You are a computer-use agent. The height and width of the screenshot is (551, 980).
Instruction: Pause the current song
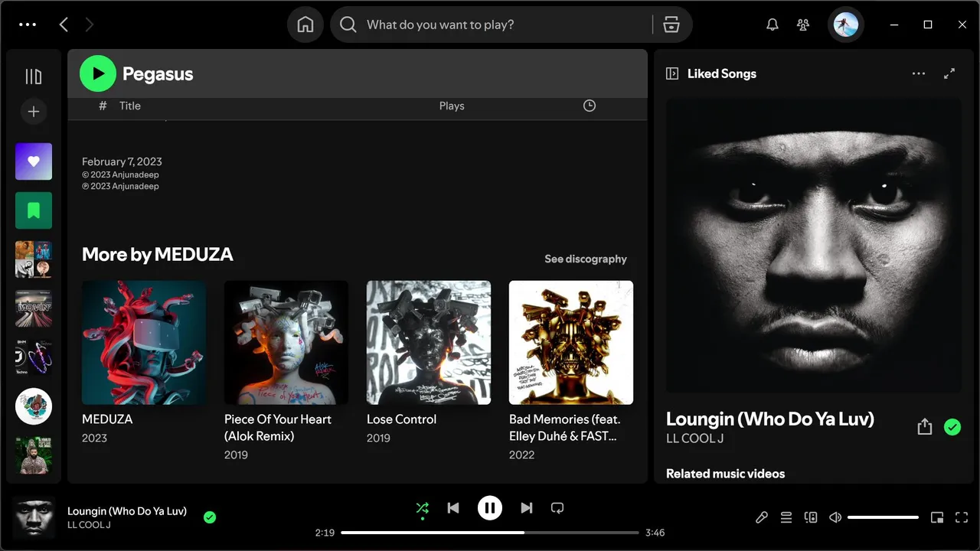pos(490,507)
